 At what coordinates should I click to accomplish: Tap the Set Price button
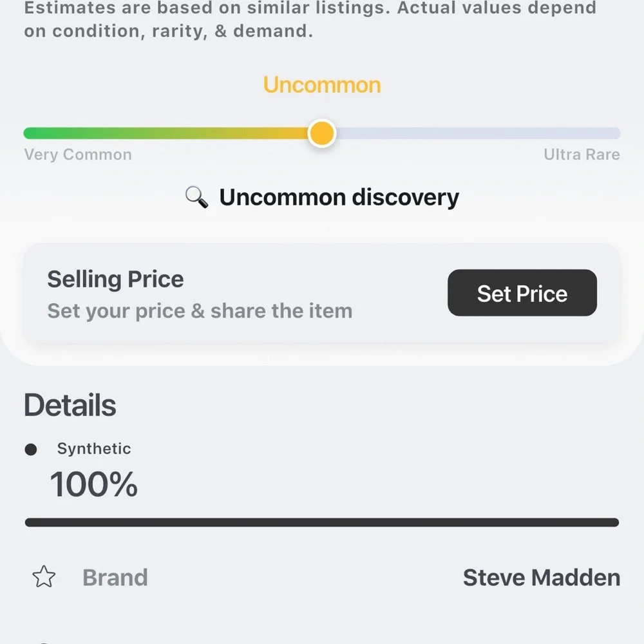pos(522,293)
